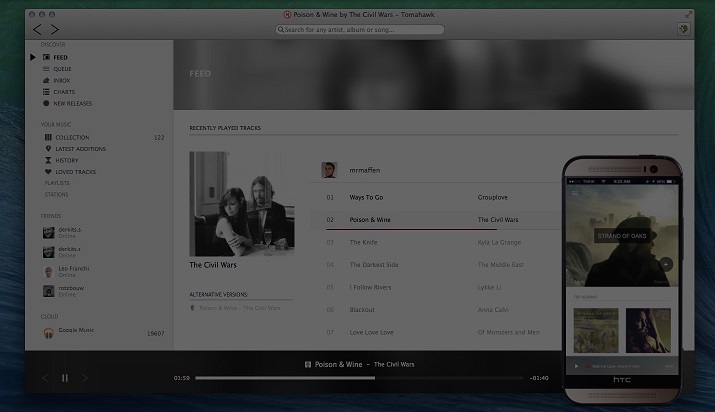Toggle fullscreen with top-right window arrows

688,15
